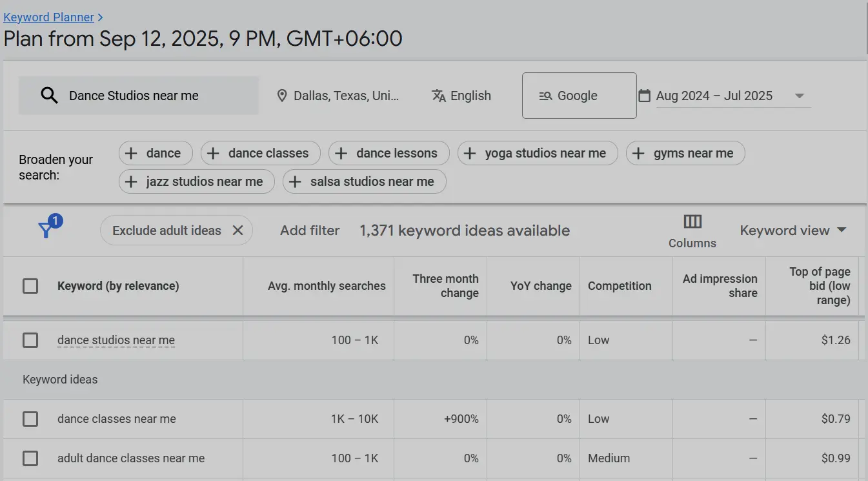Screen dimensions: 868x481
Task: Open the Keyword view dropdown
Action: coord(792,230)
